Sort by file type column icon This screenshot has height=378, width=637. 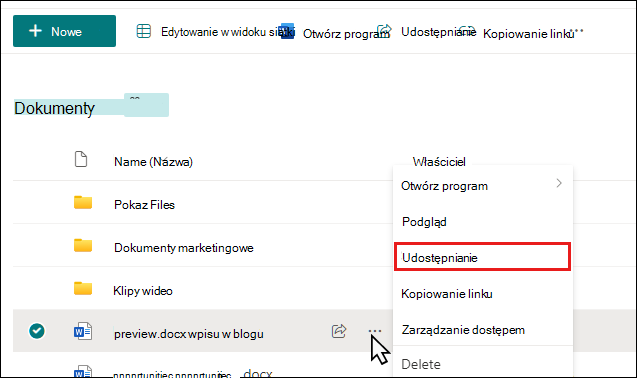coord(81,159)
